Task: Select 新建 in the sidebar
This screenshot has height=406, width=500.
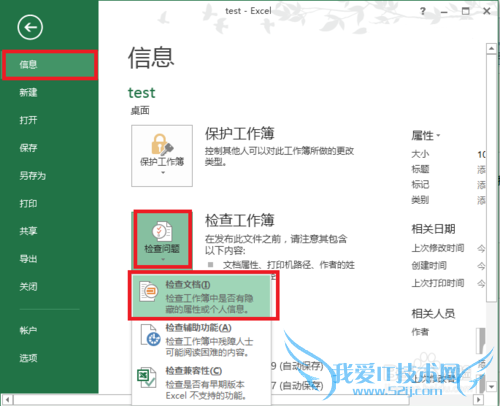Action: [x=28, y=92]
